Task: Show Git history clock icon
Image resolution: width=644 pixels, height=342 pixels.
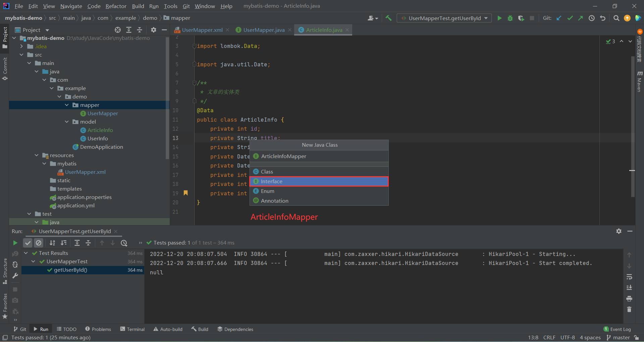Action: pyautogui.click(x=592, y=18)
